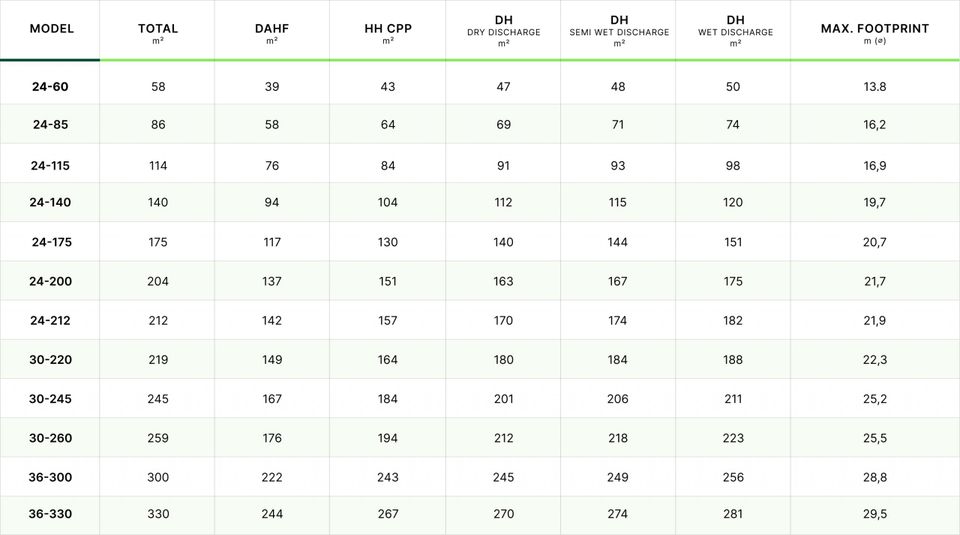The height and width of the screenshot is (535, 960).
Task: Select the DAHF column header
Action: pos(272,30)
